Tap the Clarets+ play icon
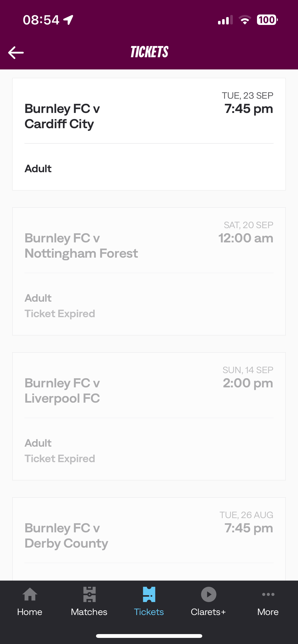298x644 pixels. 209,594
